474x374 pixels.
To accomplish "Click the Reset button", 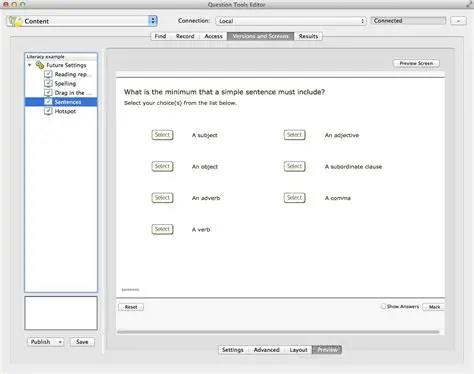I will (x=131, y=307).
